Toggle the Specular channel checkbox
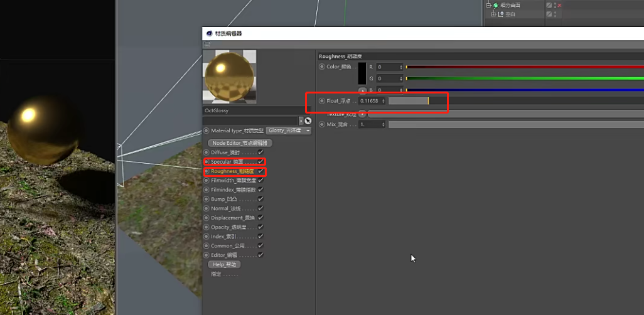This screenshot has width=644, height=315. (x=260, y=161)
